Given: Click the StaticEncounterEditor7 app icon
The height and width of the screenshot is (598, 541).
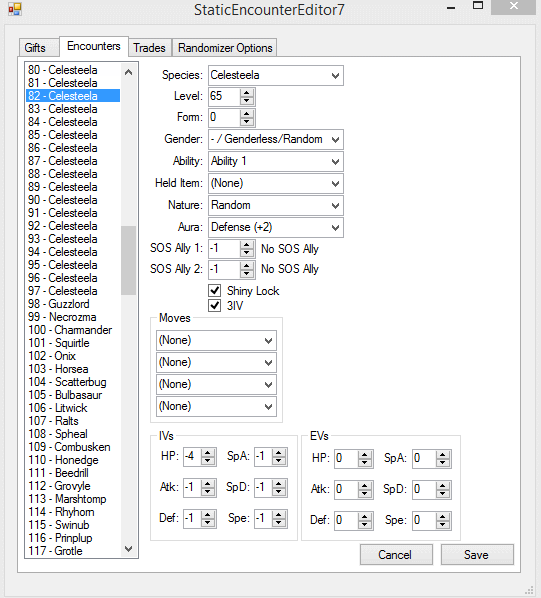Looking at the screenshot, I should point(14,9).
